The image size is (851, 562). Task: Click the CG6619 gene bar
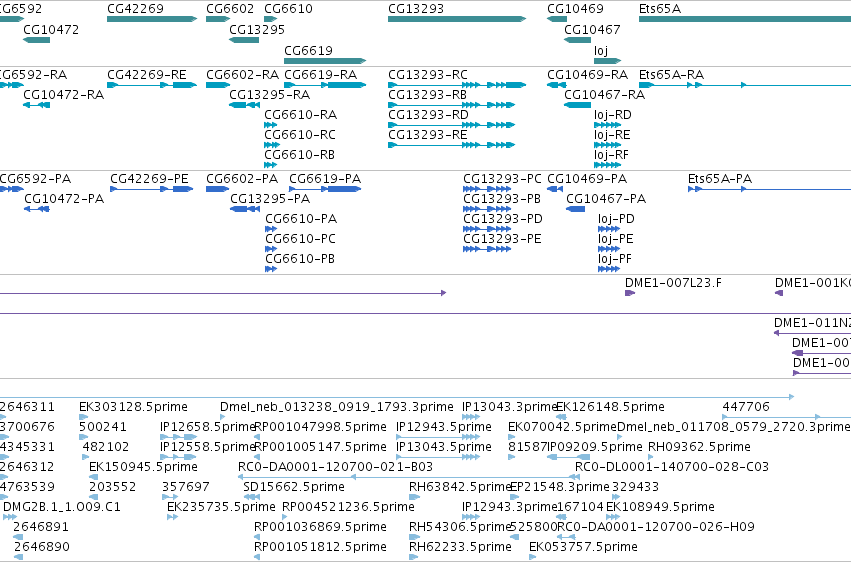pyautogui.click(x=325, y=61)
